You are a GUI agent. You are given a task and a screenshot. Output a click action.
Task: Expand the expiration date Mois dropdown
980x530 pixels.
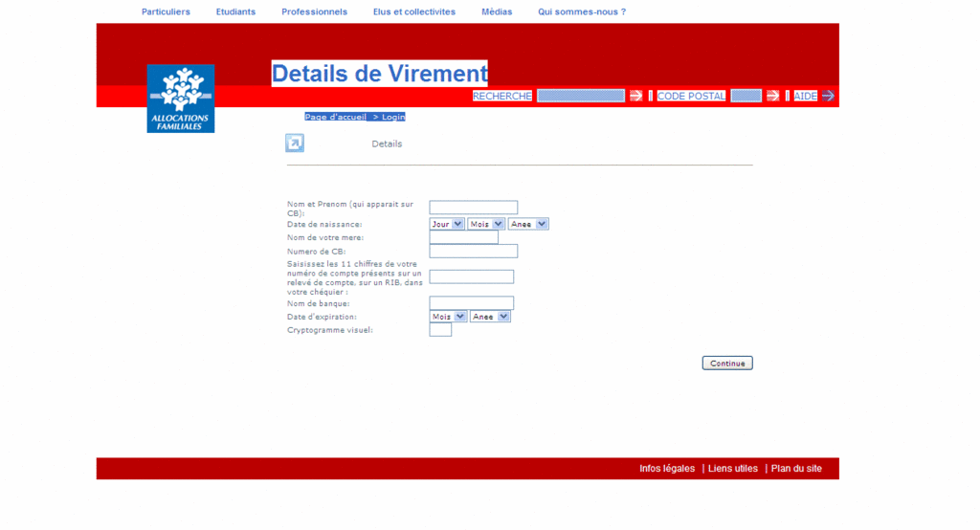448,317
